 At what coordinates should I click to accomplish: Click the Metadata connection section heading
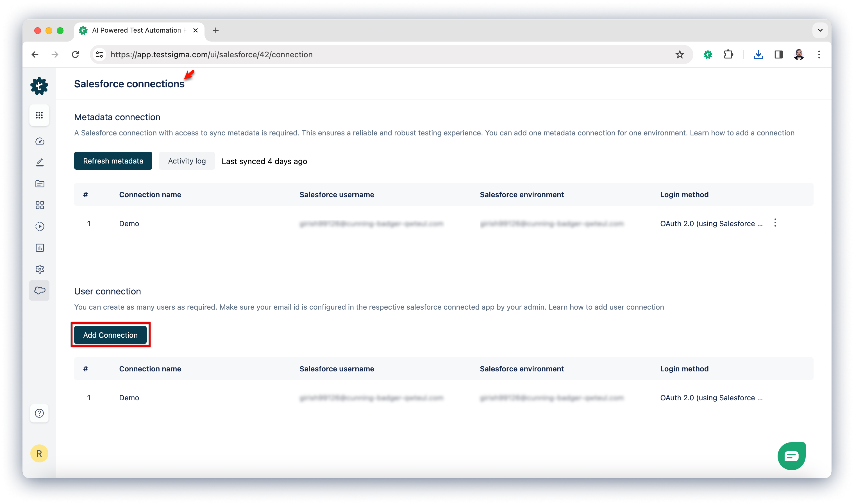(117, 117)
